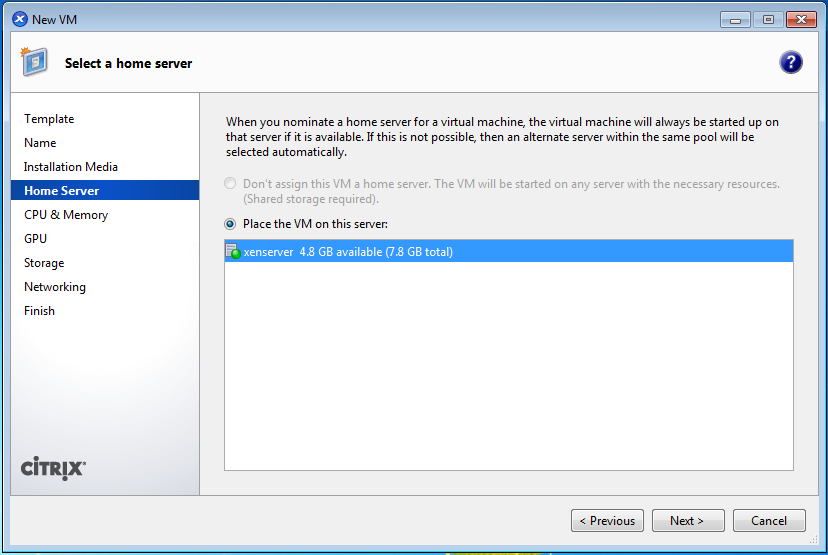Select xenserver 4.8 GB available entry
The image size is (828, 555).
click(x=348, y=252)
